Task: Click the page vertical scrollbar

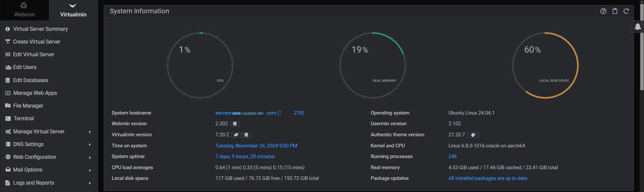Action: (x=642, y=47)
